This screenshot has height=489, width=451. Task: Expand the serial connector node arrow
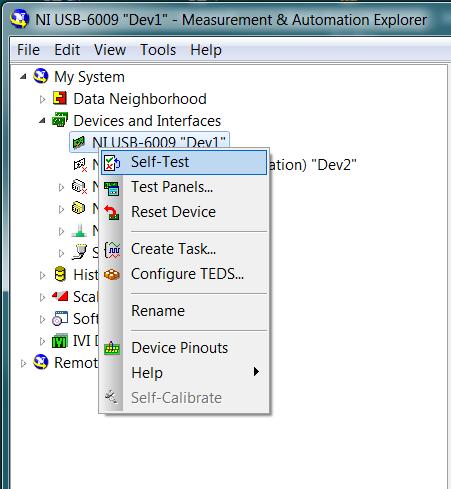[61, 253]
